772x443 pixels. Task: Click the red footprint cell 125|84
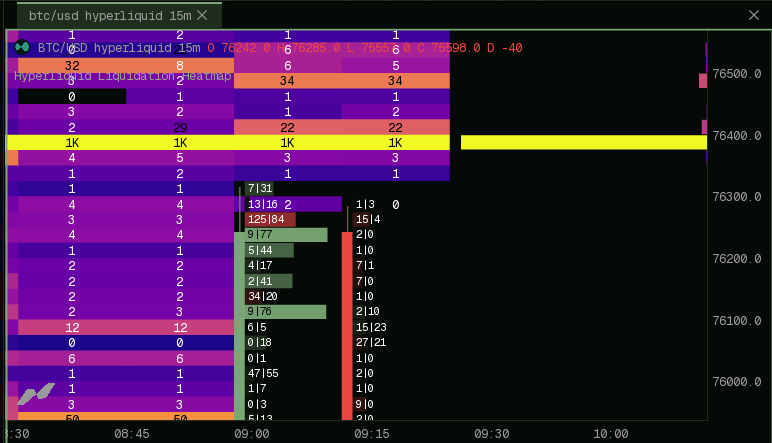point(270,220)
